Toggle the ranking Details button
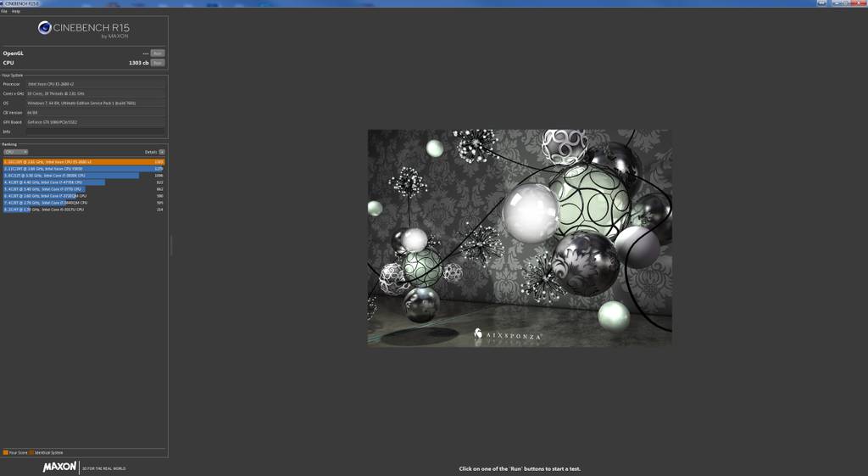This screenshot has height=476, width=868. [x=162, y=152]
